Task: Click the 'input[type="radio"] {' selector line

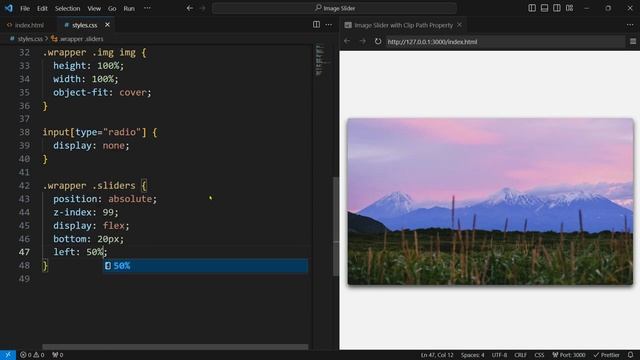Action: point(100,132)
